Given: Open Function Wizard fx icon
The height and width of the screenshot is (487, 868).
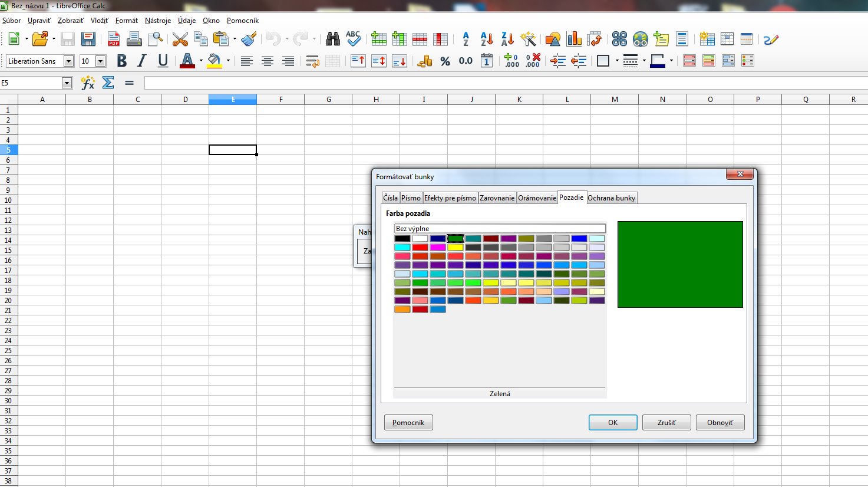Looking at the screenshot, I should (x=88, y=83).
